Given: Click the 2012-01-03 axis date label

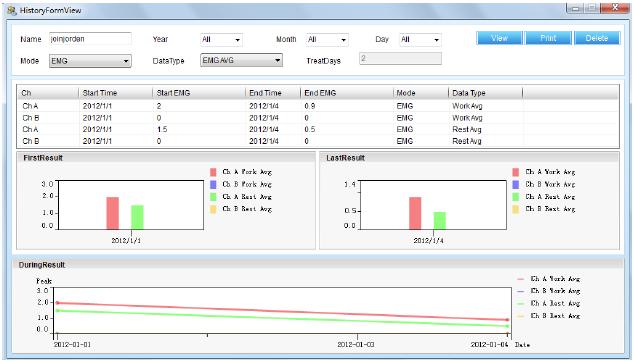Looking at the screenshot, I should [356, 345].
